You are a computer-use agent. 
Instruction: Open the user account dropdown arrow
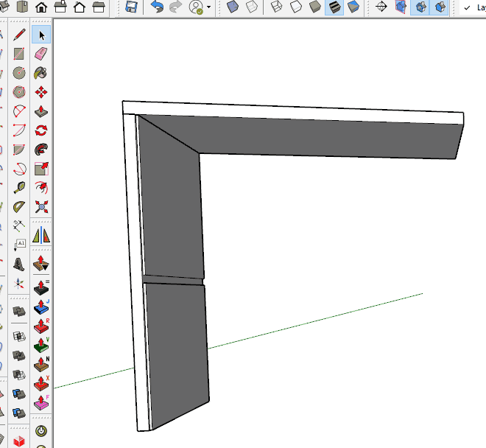point(209,7)
